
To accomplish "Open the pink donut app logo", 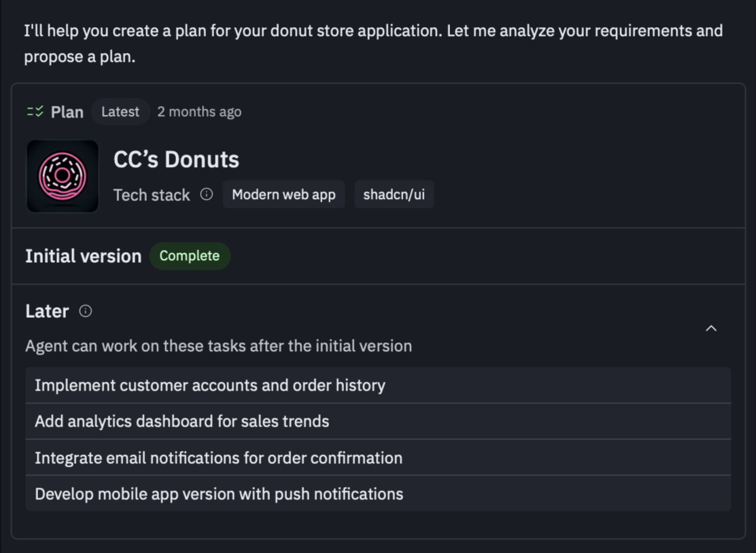I will coord(63,177).
